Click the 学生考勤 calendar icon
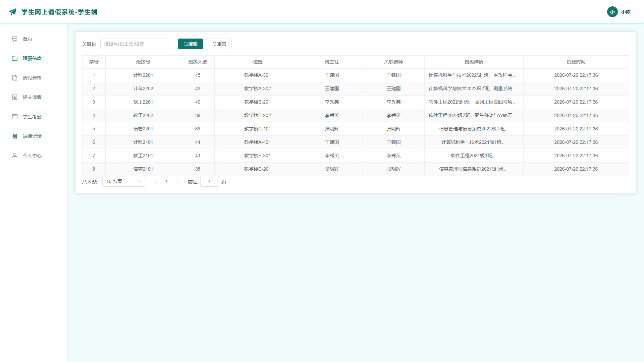 15,117
